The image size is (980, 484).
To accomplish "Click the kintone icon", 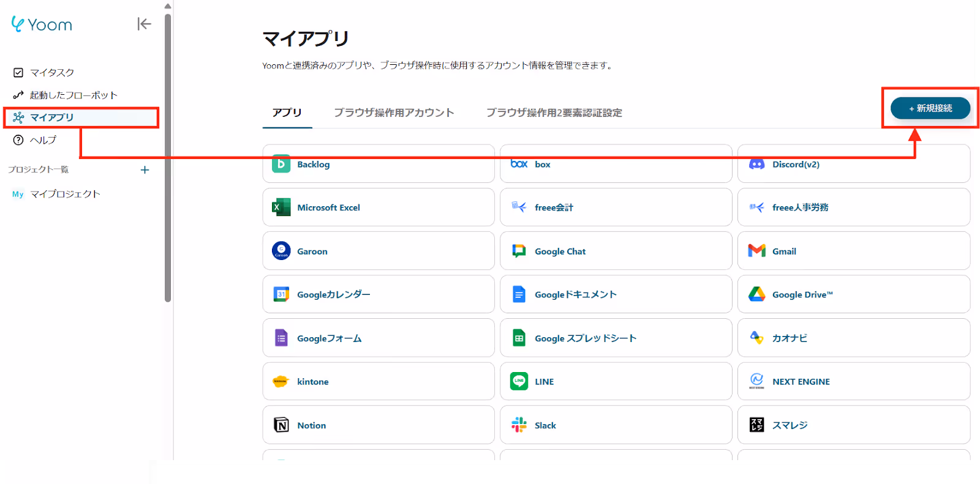I will coord(280,381).
